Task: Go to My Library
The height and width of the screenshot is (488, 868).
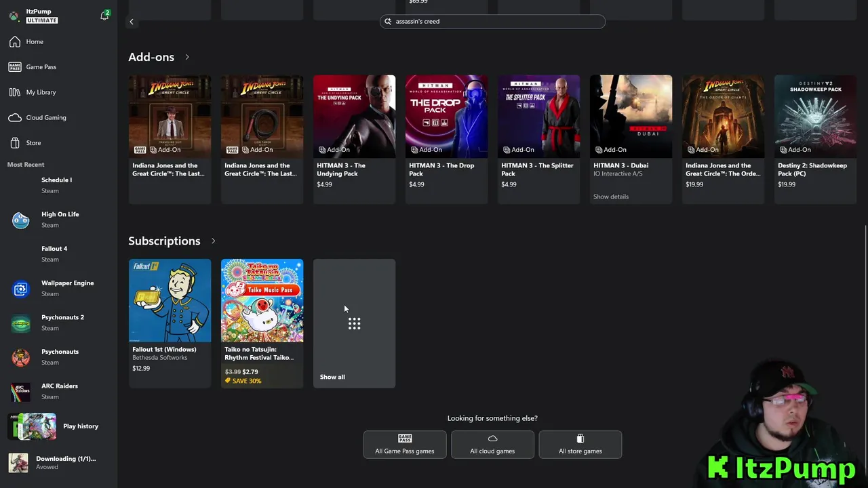Action: tap(41, 92)
